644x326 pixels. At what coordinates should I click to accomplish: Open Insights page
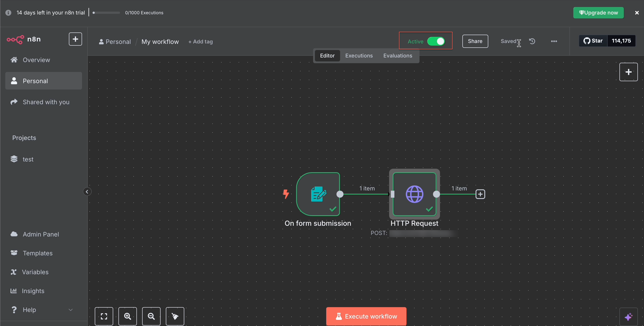(x=43, y=291)
